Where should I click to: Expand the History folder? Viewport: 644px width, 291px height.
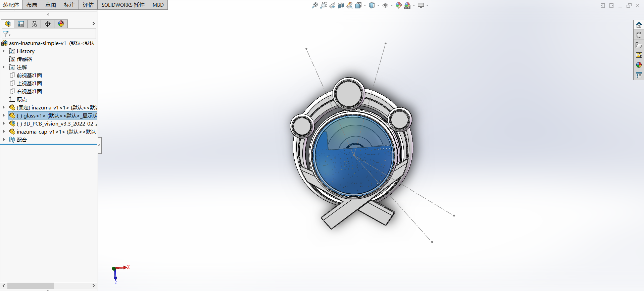coord(4,51)
